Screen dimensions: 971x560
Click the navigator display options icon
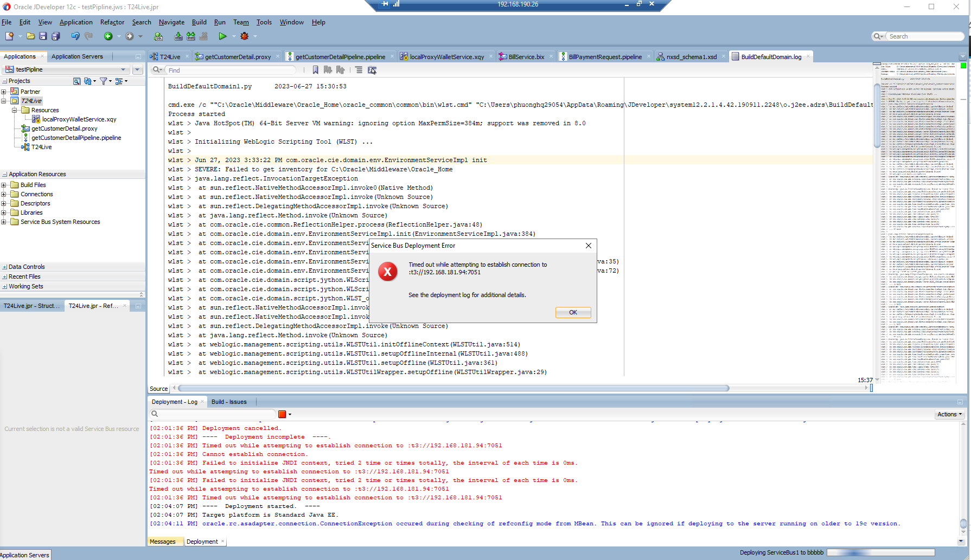pyautogui.click(x=119, y=81)
